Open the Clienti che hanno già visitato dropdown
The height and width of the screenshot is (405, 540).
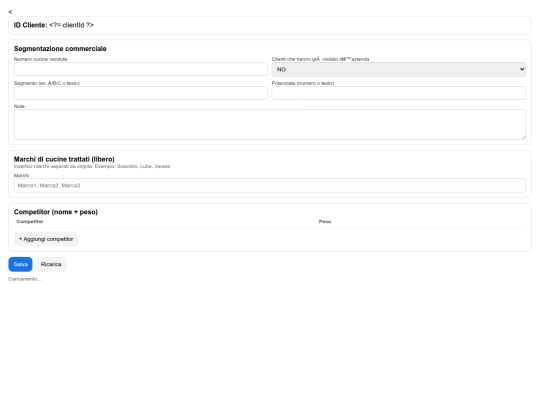coord(398,69)
